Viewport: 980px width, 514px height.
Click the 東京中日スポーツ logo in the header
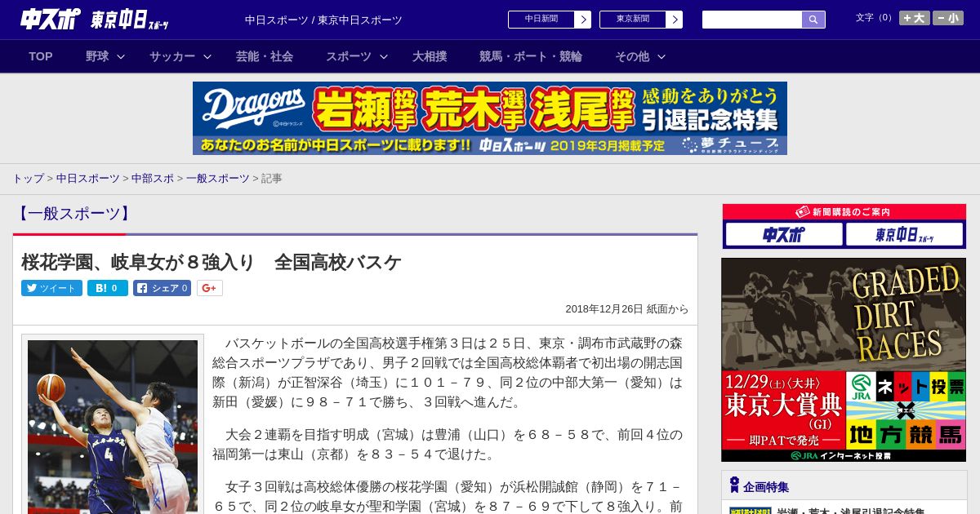click(130, 20)
